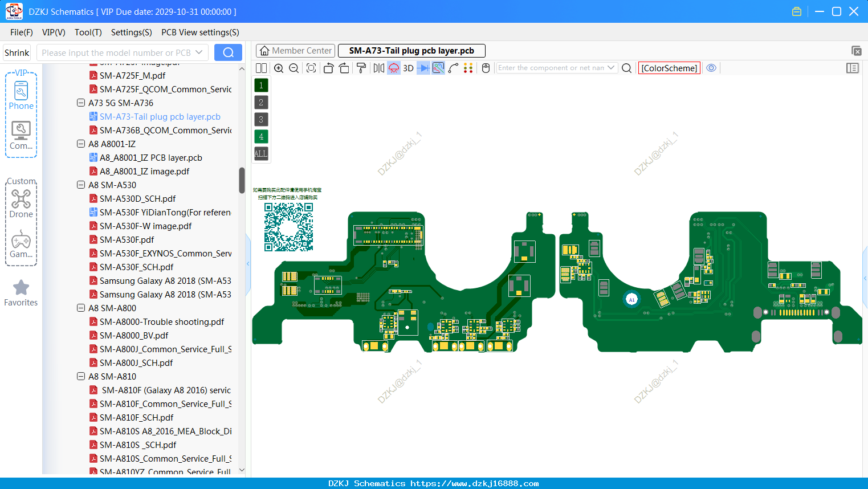The image size is (868, 489).
Task: Select the Computer category icon
Action: tap(21, 136)
